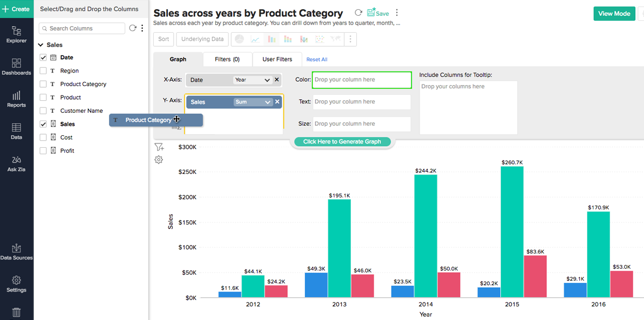The height and width of the screenshot is (320, 644).
Task: Refresh the report next to title
Action: click(x=358, y=13)
